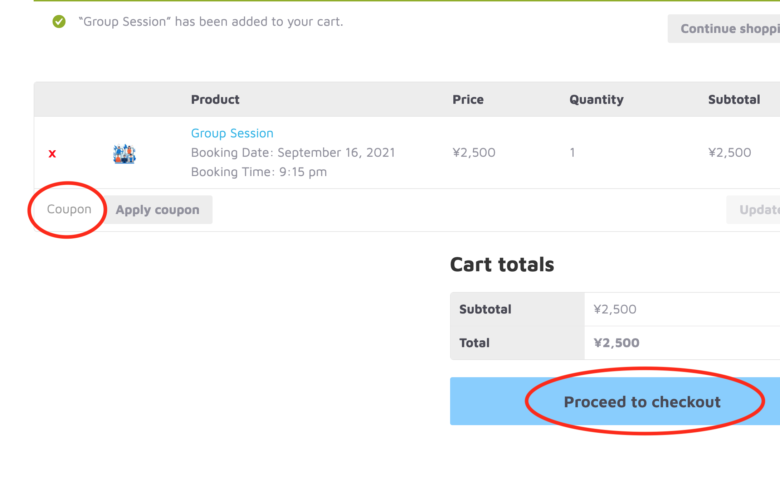The height and width of the screenshot is (491, 780).
Task: Select the Product column header
Action: coord(215,99)
